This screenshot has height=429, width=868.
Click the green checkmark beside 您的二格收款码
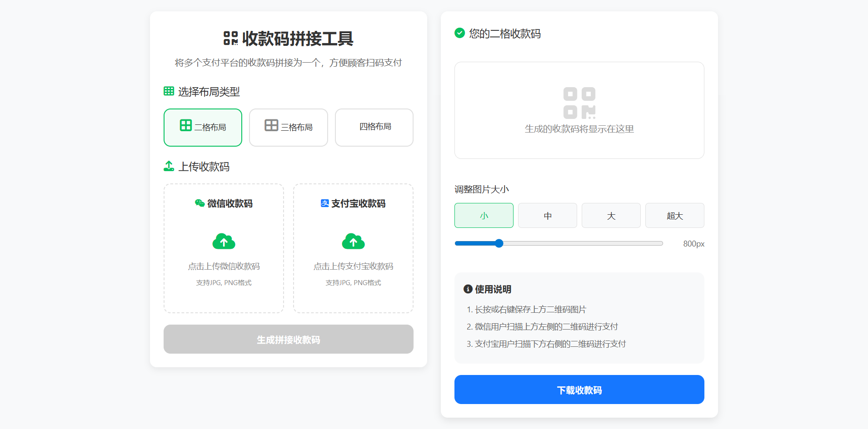point(459,34)
